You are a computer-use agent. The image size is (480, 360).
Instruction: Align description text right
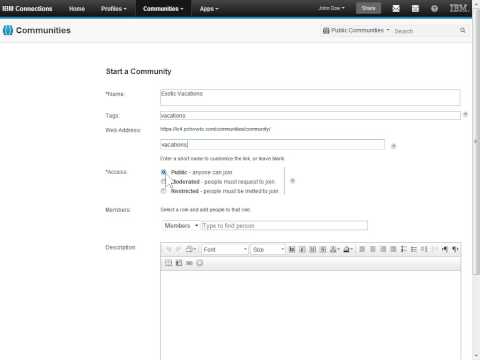coord(383,249)
